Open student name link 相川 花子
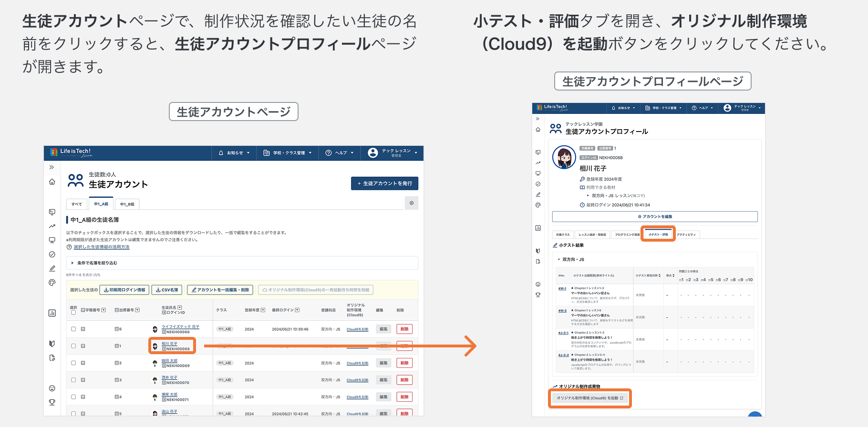 click(169, 344)
